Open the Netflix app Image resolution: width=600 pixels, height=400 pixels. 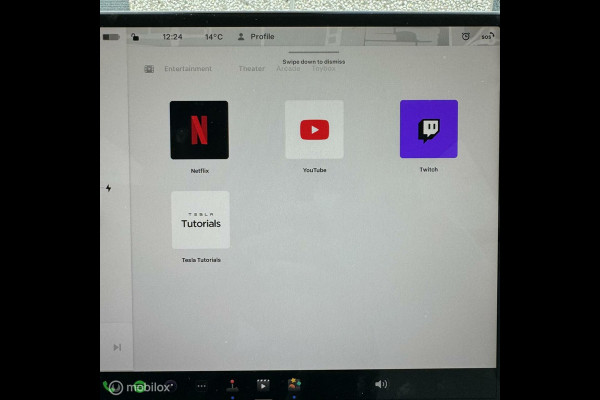point(199,130)
